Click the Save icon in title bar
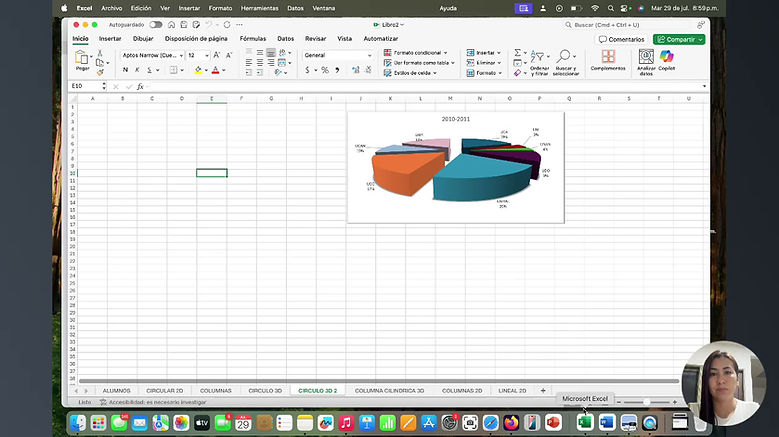Viewport: 779px width, 437px height. point(184,24)
